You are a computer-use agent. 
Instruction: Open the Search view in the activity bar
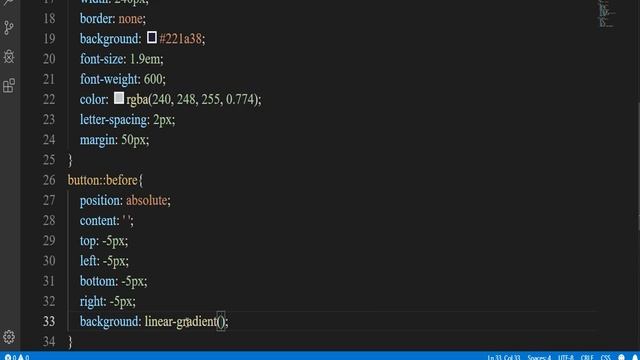coord(9,2)
